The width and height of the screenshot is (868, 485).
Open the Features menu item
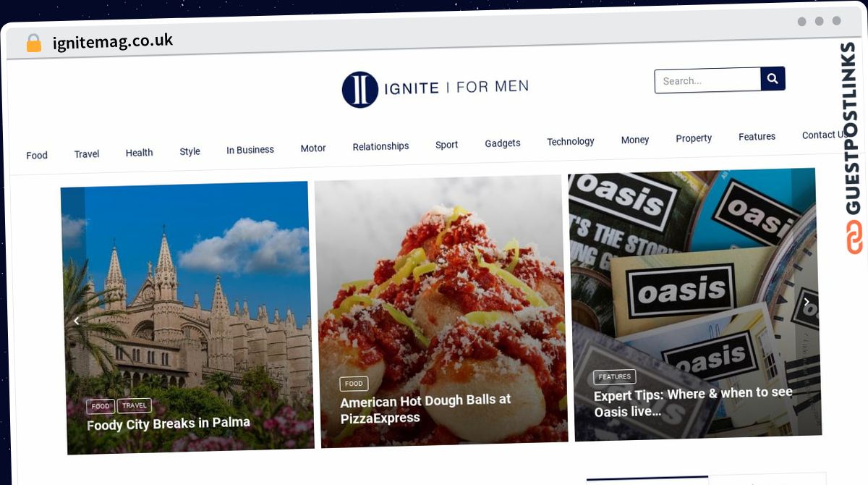point(757,136)
